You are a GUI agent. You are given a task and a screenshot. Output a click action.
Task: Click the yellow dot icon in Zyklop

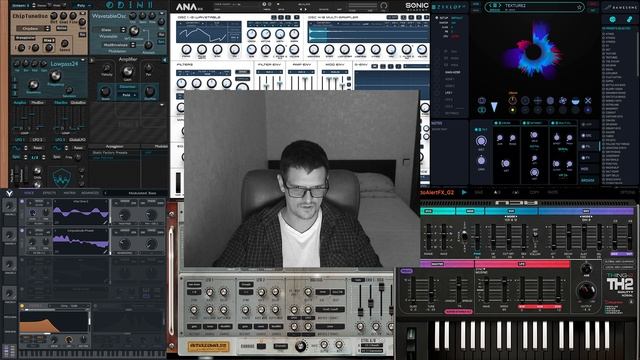(512, 110)
